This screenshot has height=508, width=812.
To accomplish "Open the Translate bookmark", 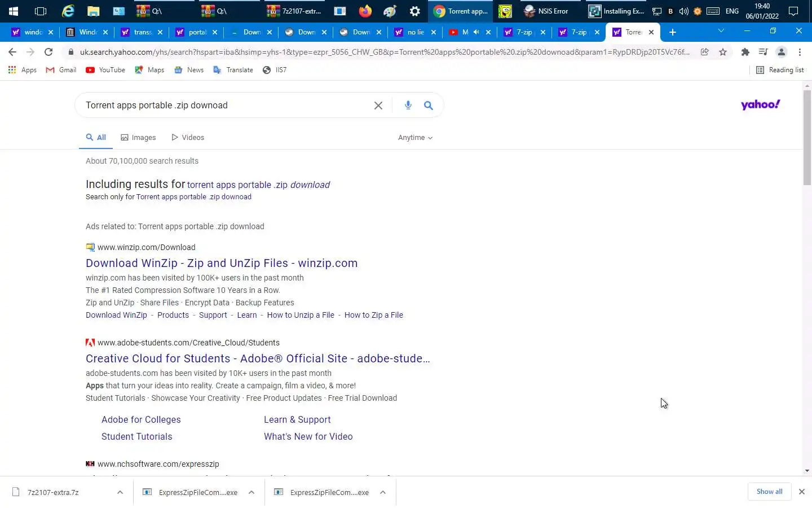I will 233,70.
